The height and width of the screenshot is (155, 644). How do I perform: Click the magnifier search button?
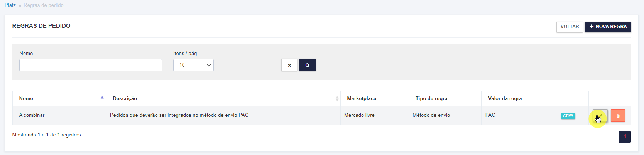(x=308, y=65)
